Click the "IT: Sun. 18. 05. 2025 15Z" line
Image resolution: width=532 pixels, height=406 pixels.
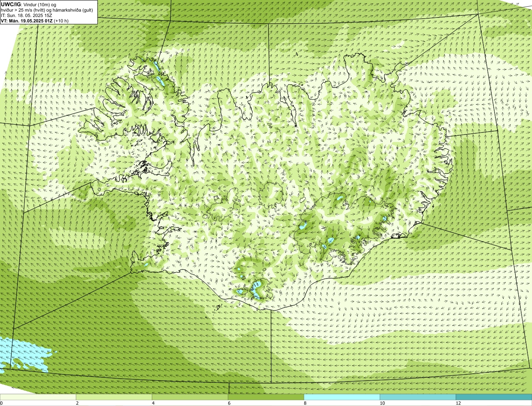[x=26, y=15]
